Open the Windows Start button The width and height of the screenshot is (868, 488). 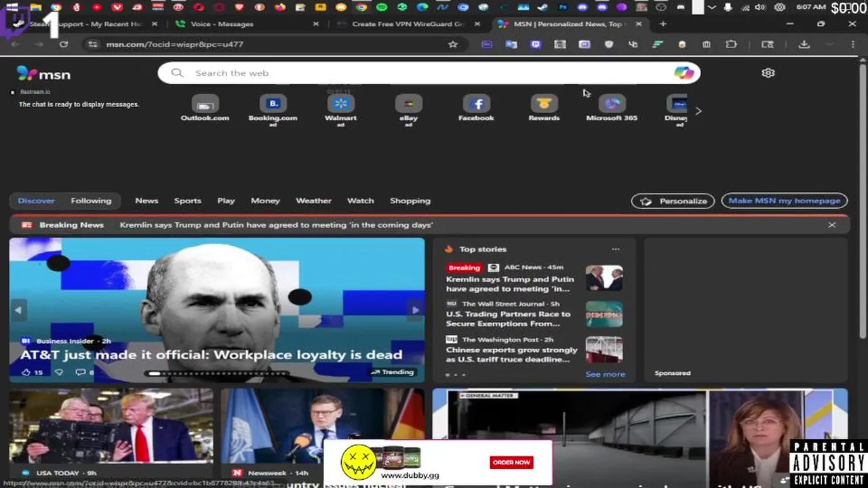tap(12, 7)
